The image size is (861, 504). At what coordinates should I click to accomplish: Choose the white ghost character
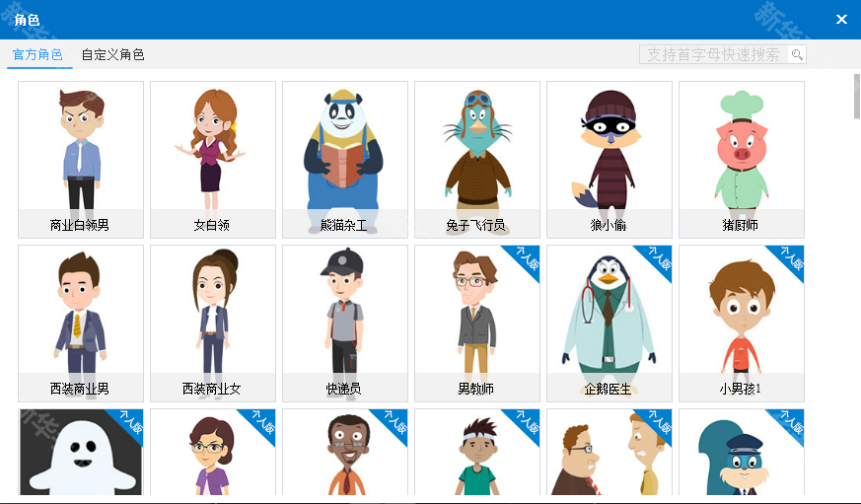tap(81, 454)
